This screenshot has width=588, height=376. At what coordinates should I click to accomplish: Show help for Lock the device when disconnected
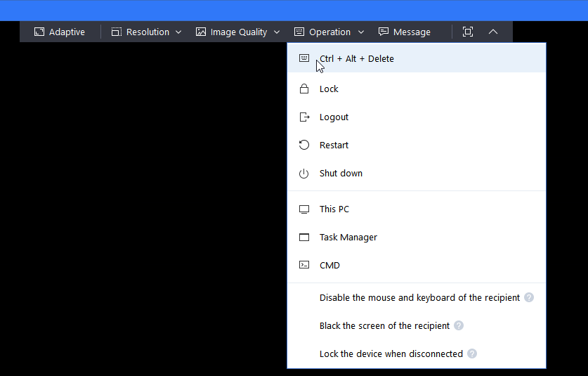click(x=472, y=354)
